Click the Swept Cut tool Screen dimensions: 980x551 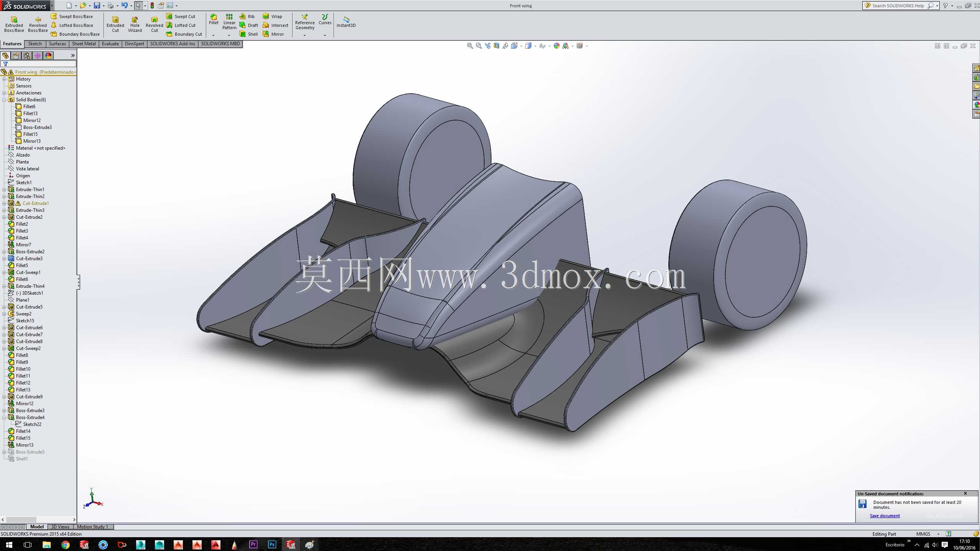click(181, 16)
